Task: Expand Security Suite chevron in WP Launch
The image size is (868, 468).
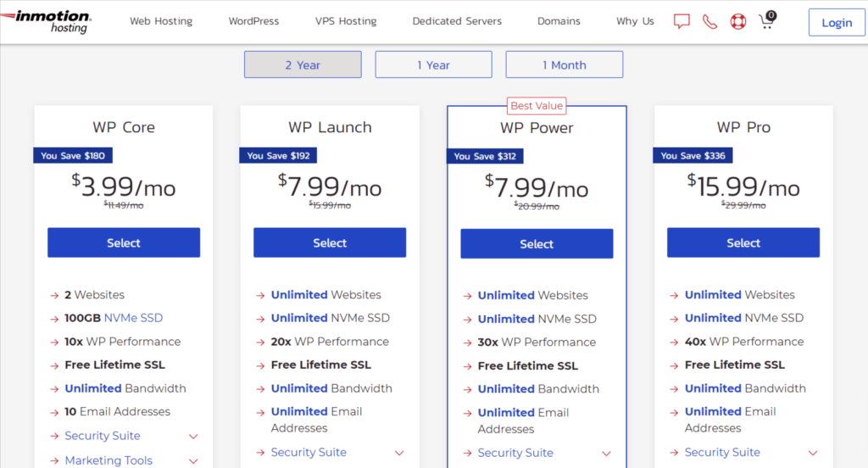Action: click(x=399, y=453)
